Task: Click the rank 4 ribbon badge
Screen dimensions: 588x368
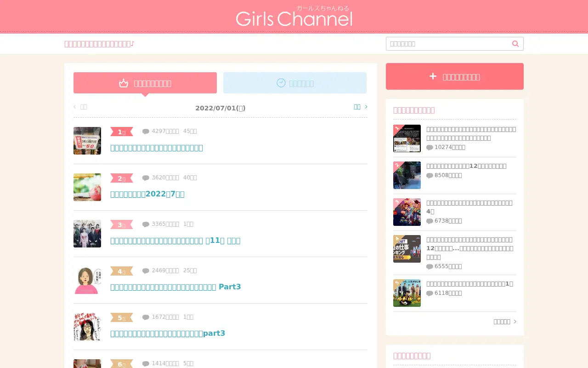Action: click(x=122, y=271)
